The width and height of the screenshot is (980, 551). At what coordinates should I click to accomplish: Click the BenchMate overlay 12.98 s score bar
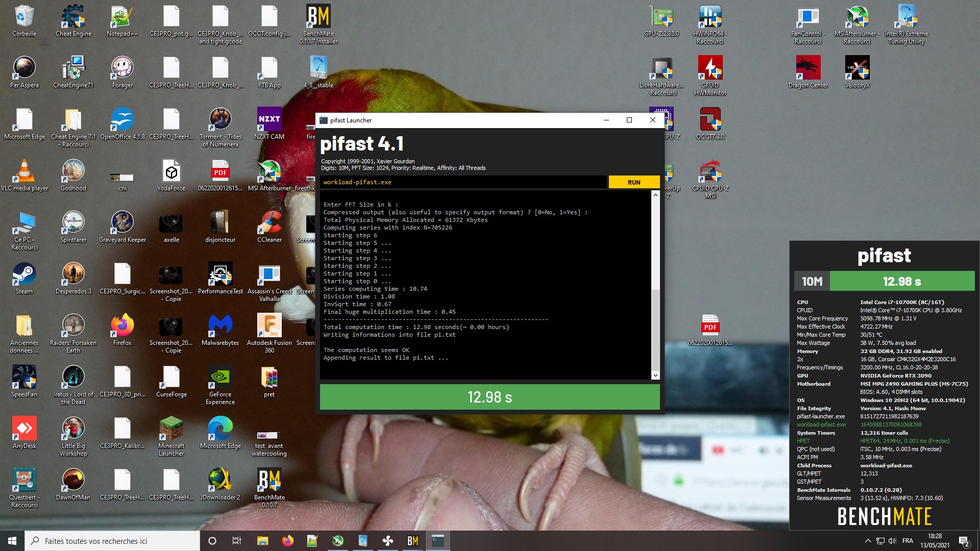tap(902, 281)
